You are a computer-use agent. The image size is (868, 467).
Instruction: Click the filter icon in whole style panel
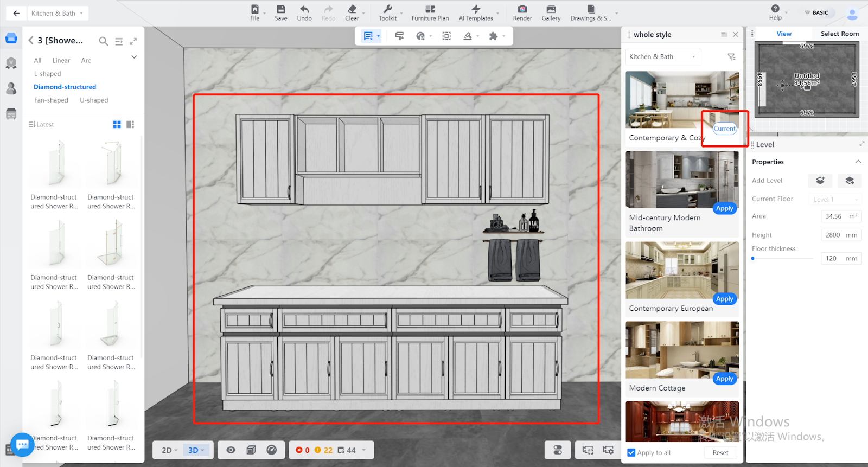[x=731, y=57]
